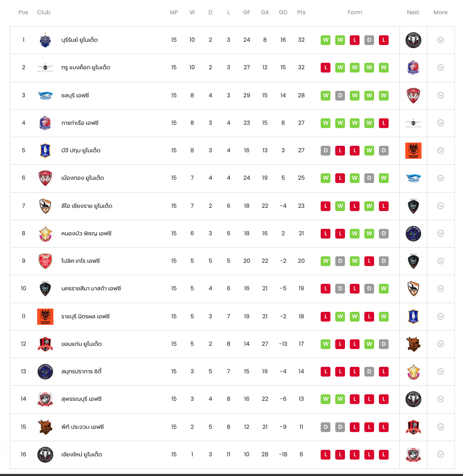The width and height of the screenshot is (463, 476).
Task: Click the Police Tero club crest in row 9
Action: (x=45, y=261)
